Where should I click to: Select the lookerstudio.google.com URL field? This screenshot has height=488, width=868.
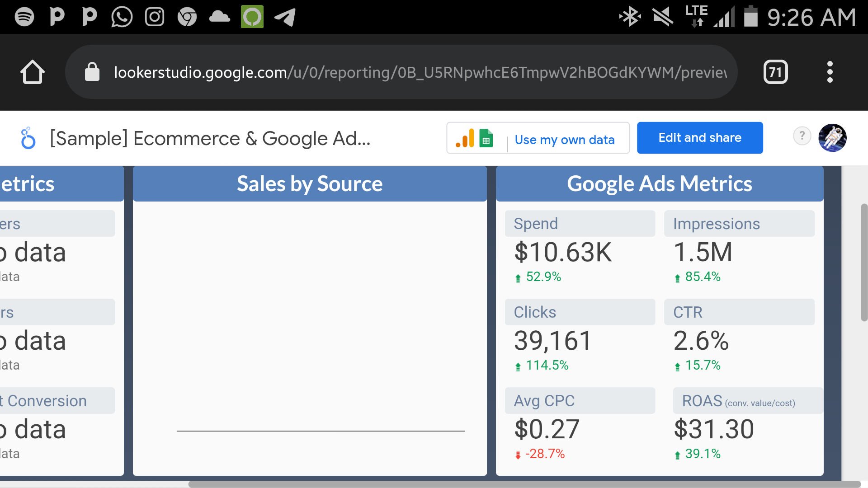(401, 72)
